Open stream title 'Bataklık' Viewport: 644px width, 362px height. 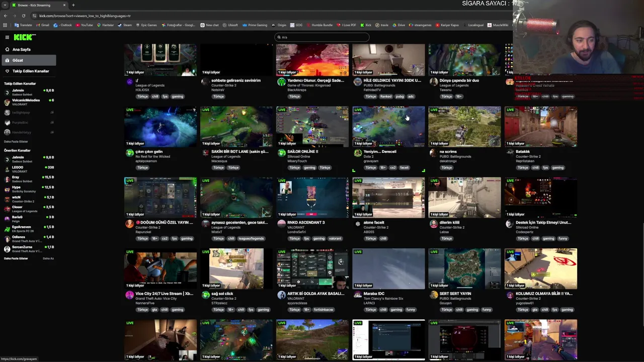[x=523, y=151]
